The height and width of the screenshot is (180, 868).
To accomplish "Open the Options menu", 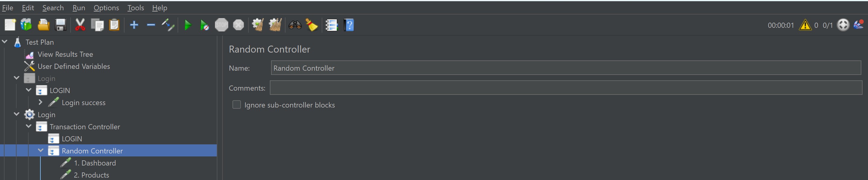I will (x=106, y=8).
